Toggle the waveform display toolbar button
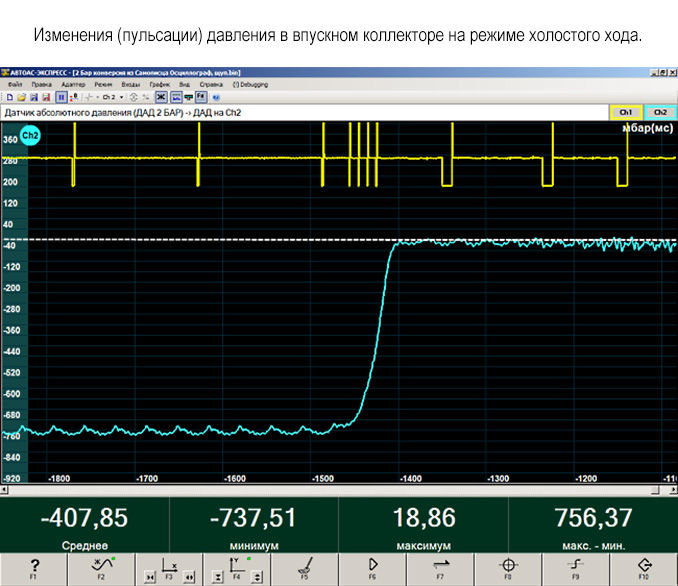678x586 pixels. point(176,97)
